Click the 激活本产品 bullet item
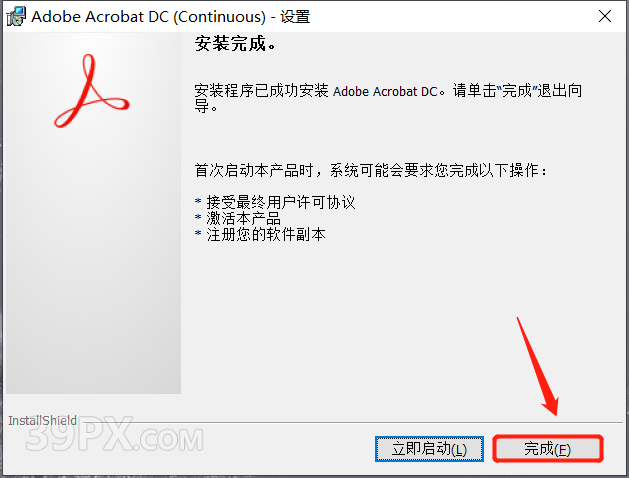 (243, 218)
